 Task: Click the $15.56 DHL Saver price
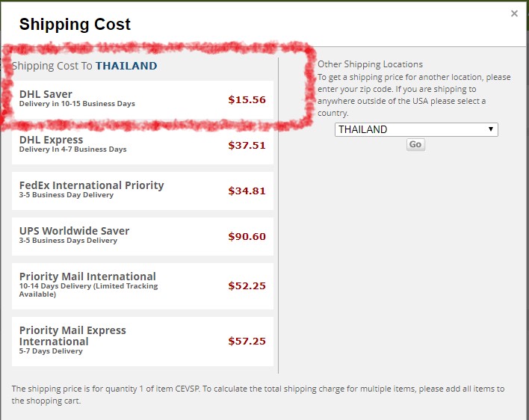247,100
